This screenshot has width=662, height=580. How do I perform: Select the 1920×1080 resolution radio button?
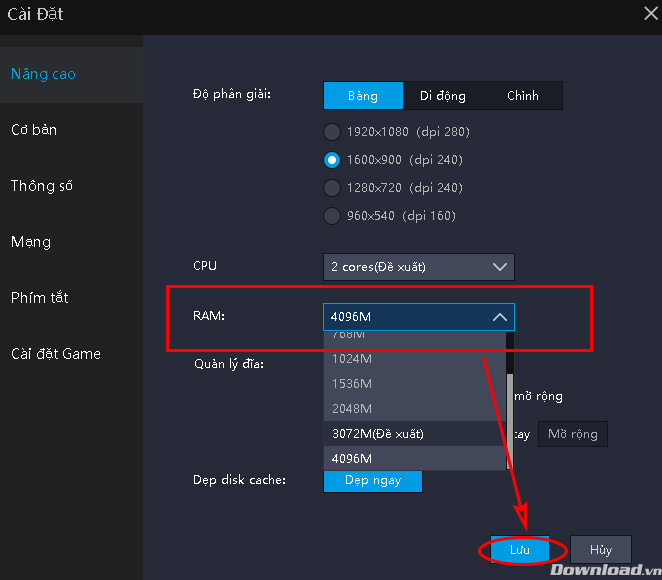pyautogui.click(x=332, y=132)
